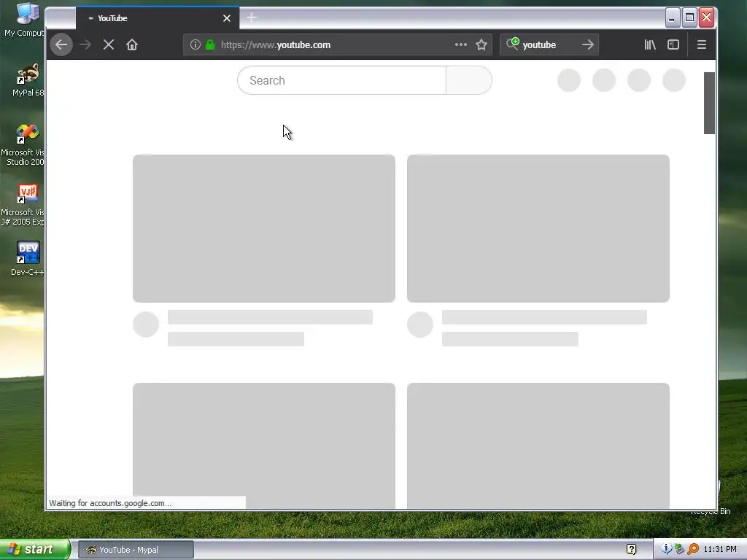The width and height of the screenshot is (747, 560).
Task: Select the YouTube browser tab
Action: point(158,18)
